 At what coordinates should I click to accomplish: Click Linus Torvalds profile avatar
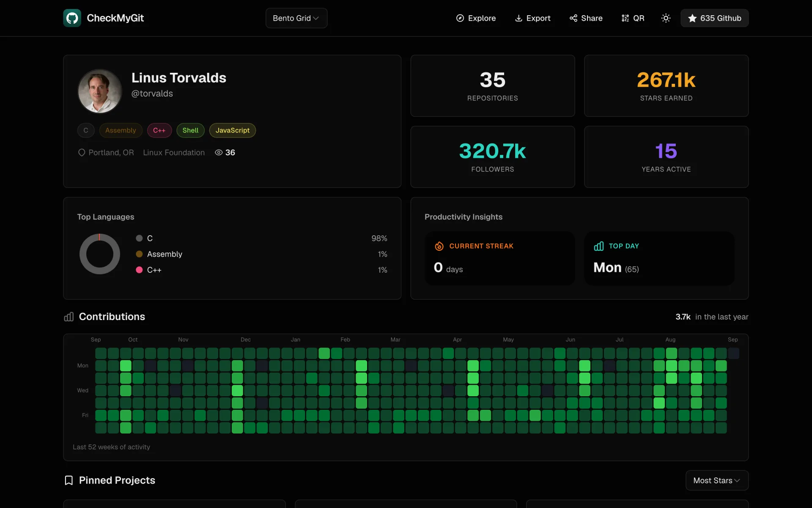coord(100,91)
